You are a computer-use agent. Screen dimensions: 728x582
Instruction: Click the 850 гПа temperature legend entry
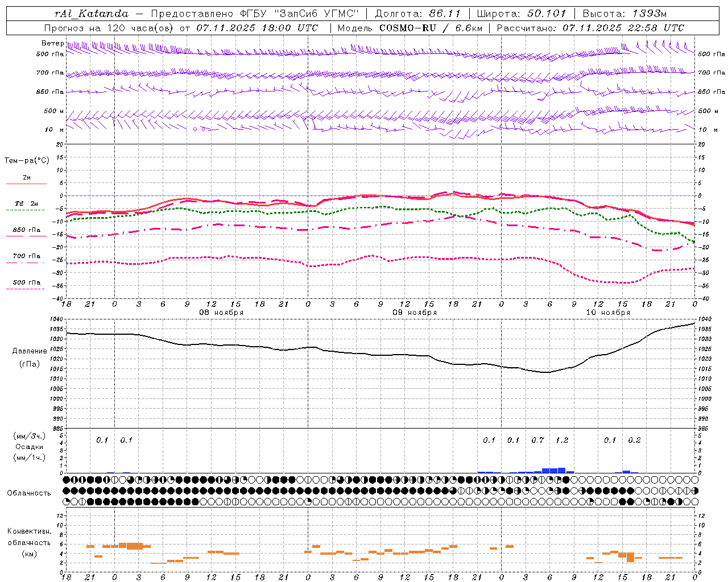pos(27,230)
